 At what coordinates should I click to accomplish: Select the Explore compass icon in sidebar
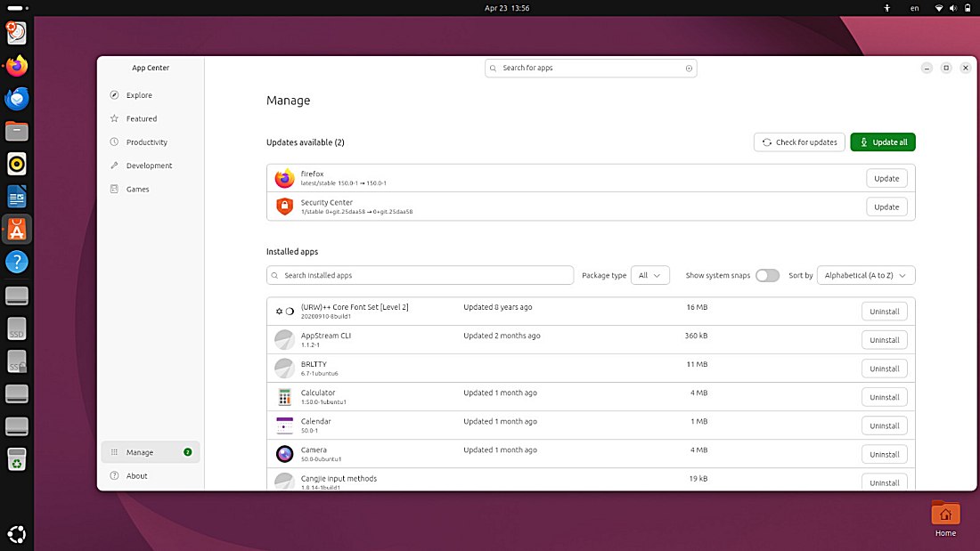pyautogui.click(x=114, y=95)
